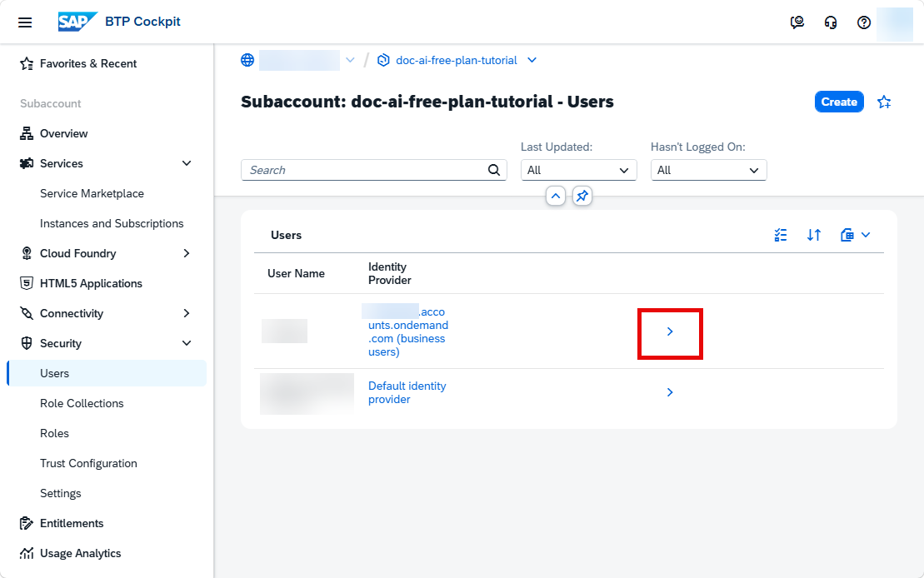Open the global account breadcrumb dropdown arrow
The image size is (924, 578).
pyautogui.click(x=350, y=60)
